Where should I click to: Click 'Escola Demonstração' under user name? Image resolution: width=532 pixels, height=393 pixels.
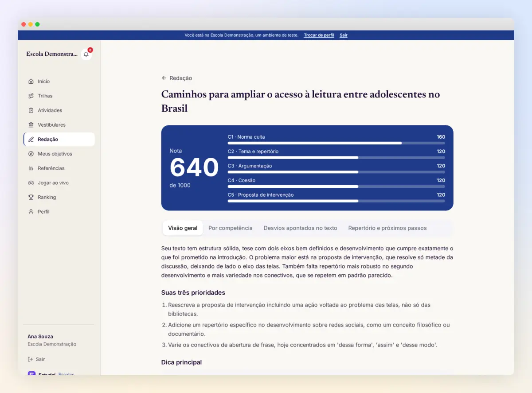click(52, 344)
